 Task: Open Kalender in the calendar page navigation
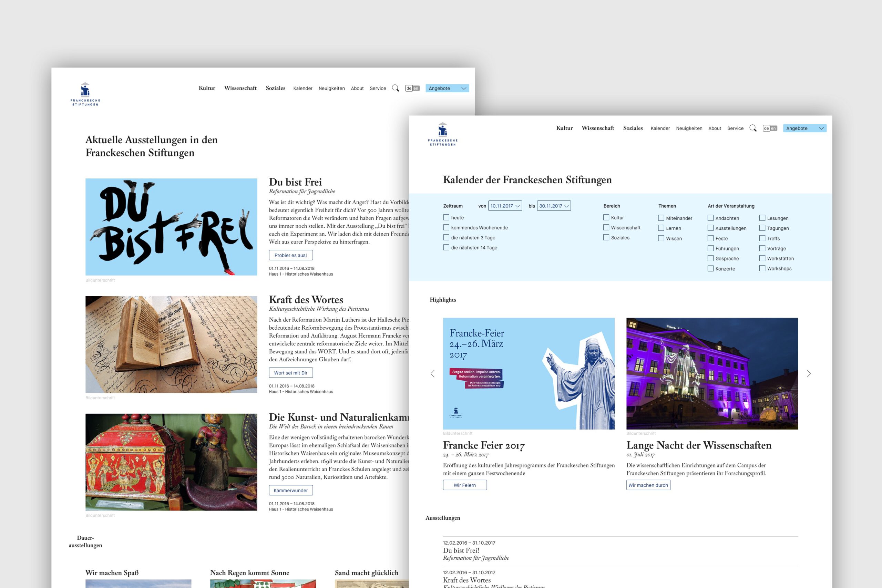(660, 128)
